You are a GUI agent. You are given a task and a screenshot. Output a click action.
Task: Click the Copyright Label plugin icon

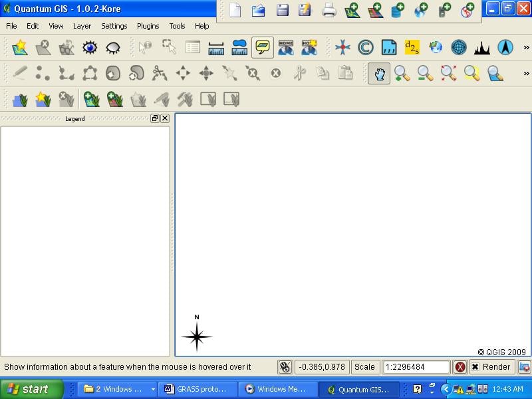[x=365, y=47]
